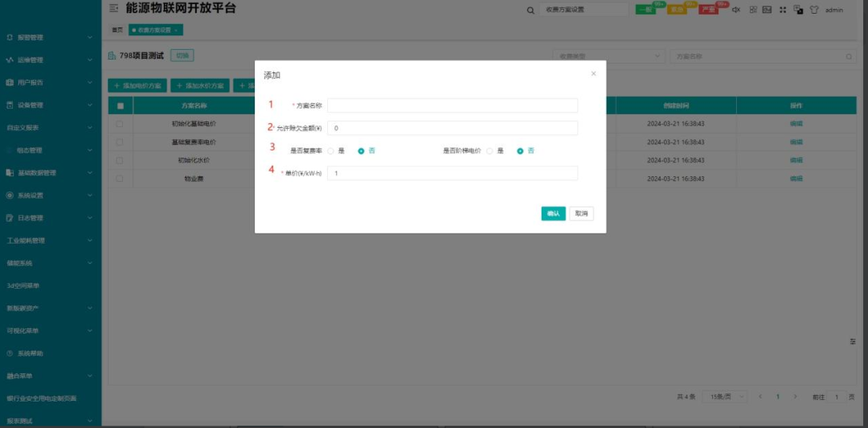868x428 pixels.
Task: Open 3d空间菜单 in sidebar
Action: point(51,286)
